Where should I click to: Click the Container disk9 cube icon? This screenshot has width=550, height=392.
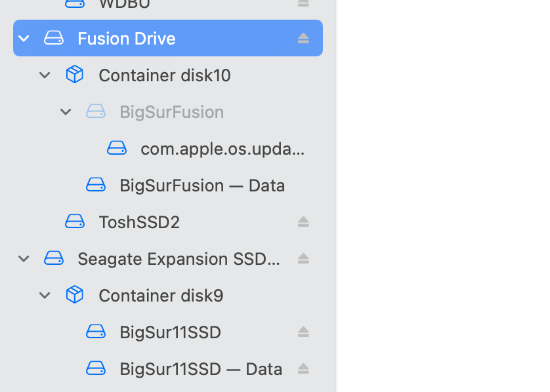point(75,295)
